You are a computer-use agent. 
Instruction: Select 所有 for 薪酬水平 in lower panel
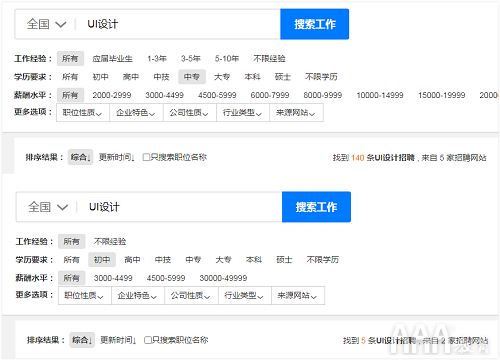pos(71,278)
